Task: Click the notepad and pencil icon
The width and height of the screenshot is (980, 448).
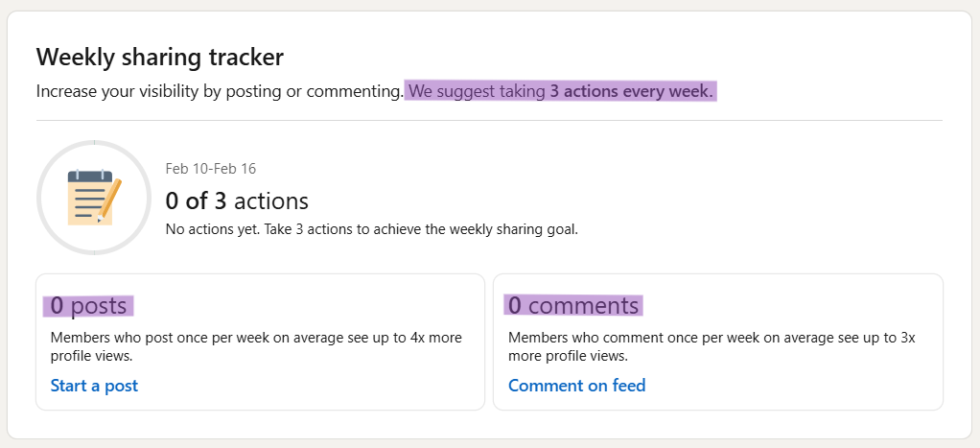Action: [94, 199]
